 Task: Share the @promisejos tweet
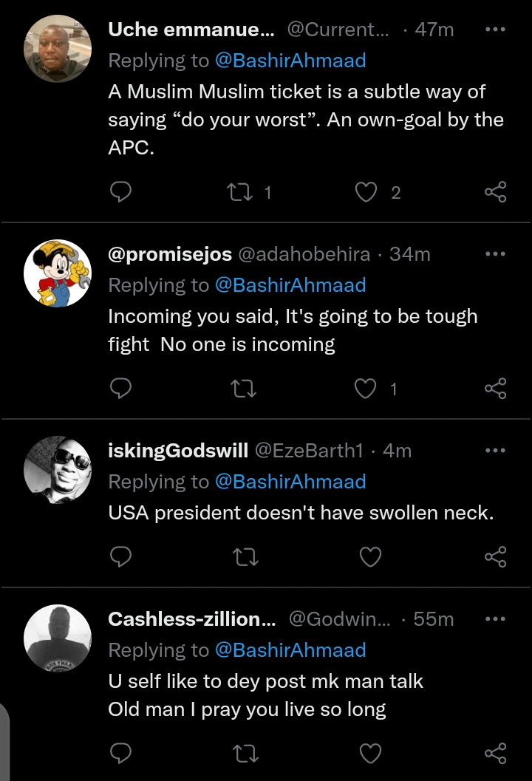[495, 389]
